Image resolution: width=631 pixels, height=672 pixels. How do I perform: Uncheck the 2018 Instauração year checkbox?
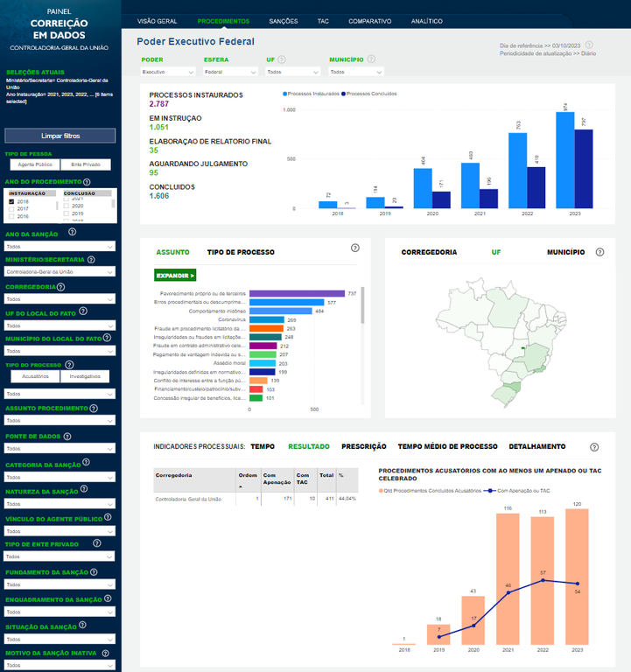coord(11,201)
